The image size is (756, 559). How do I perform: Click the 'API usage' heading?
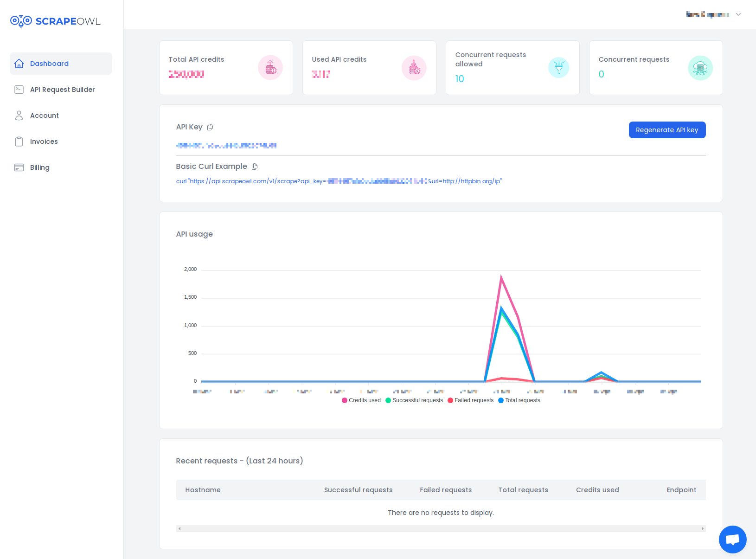(x=194, y=234)
